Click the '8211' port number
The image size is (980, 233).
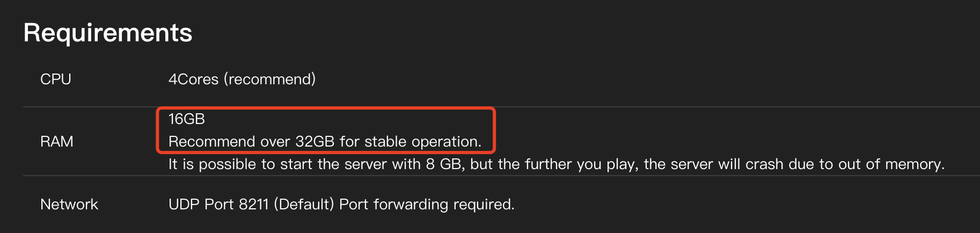[254, 205]
